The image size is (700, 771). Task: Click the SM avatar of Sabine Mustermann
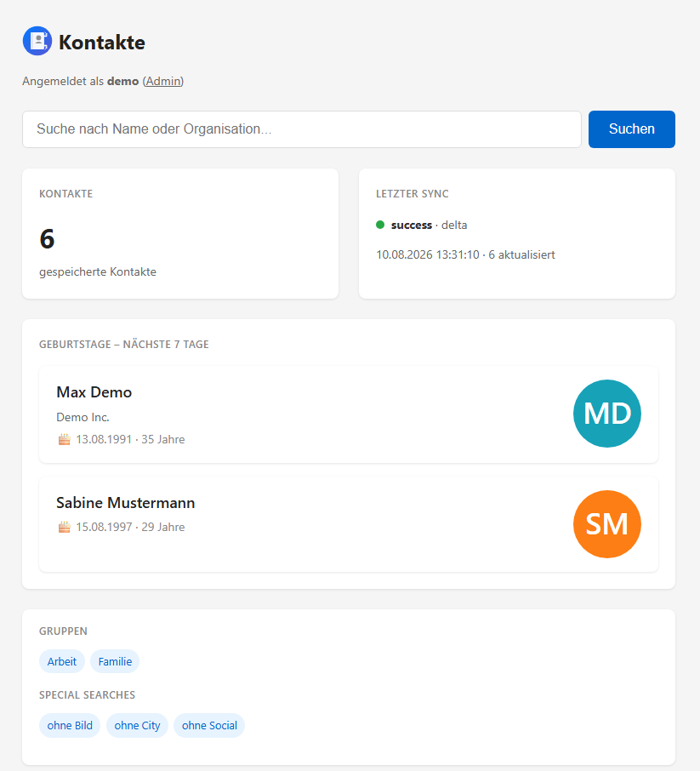click(607, 524)
